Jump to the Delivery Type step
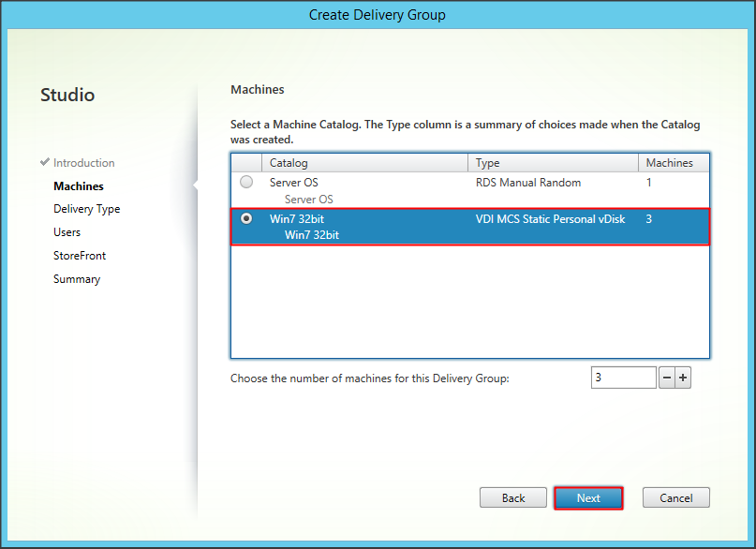Screen dimensions: 756x549 86,209
